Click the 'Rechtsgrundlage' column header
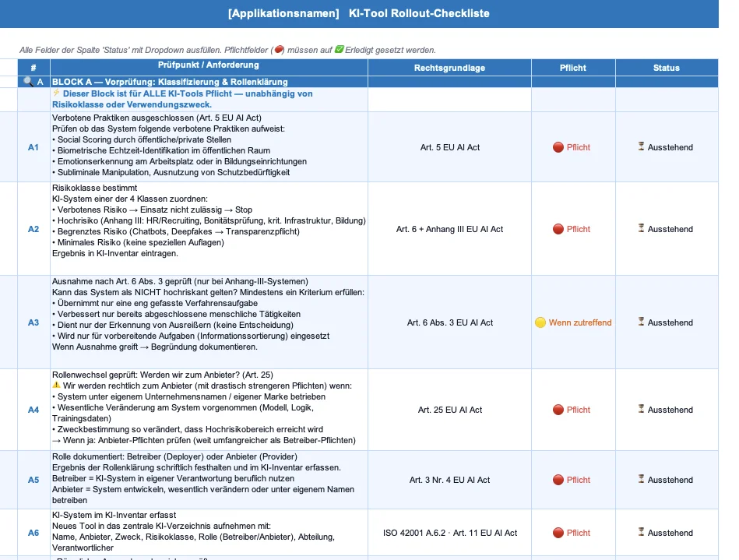Viewport: 739px width, 560px height. 450,67
